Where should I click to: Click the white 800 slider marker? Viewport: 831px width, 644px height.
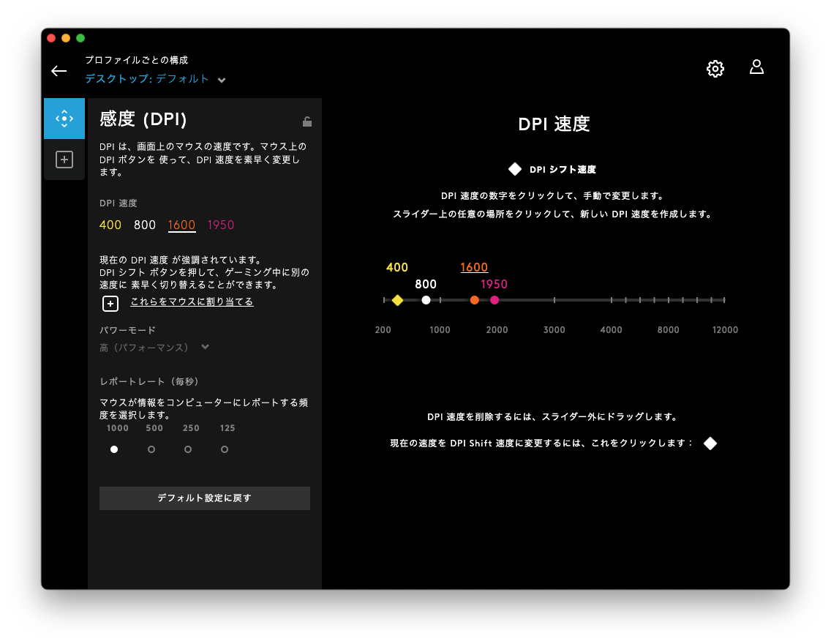pyautogui.click(x=426, y=300)
